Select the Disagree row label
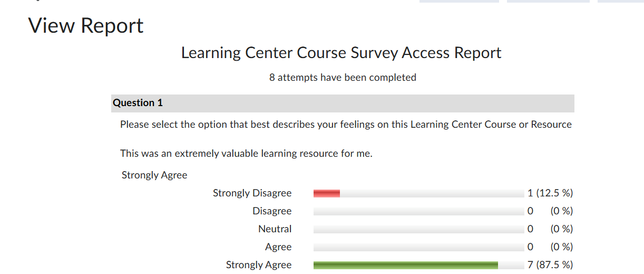 (272, 211)
